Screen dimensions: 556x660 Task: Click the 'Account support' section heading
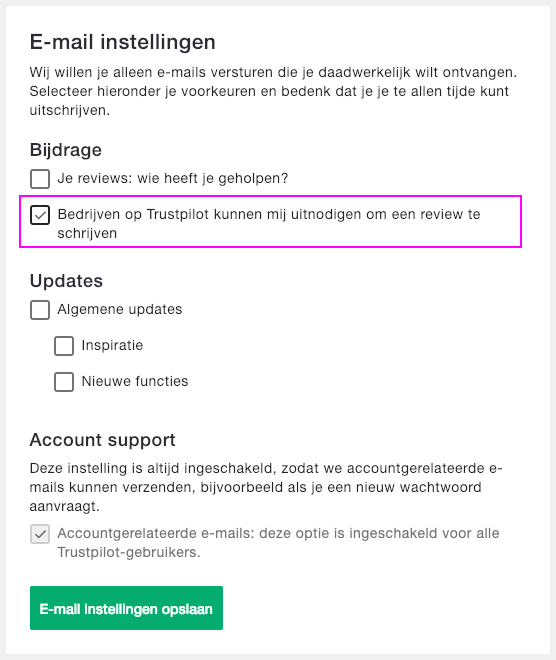[x=102, y=440]
